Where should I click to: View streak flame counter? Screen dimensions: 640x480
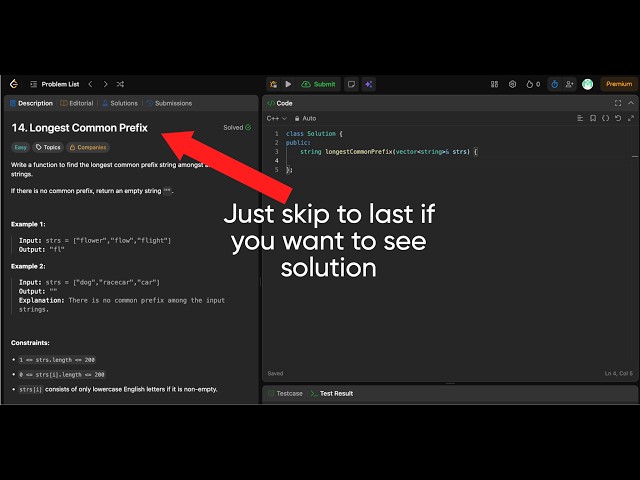533,84
